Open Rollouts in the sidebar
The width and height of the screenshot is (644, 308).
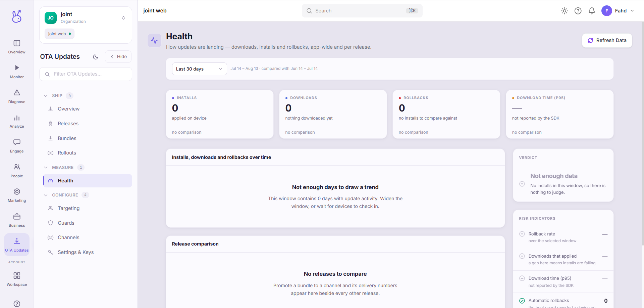(88, 153)
